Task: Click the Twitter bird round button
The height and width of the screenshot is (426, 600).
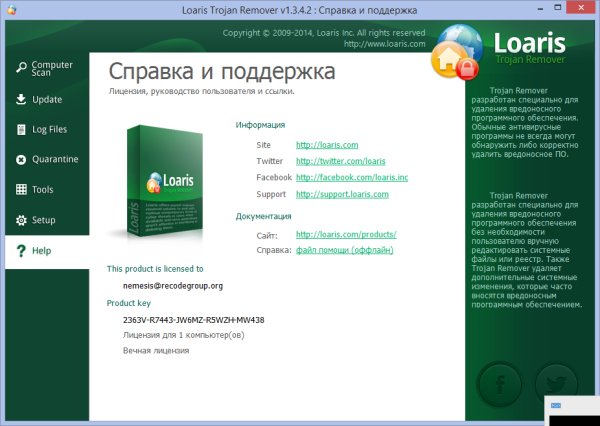Action: point(556,383)
